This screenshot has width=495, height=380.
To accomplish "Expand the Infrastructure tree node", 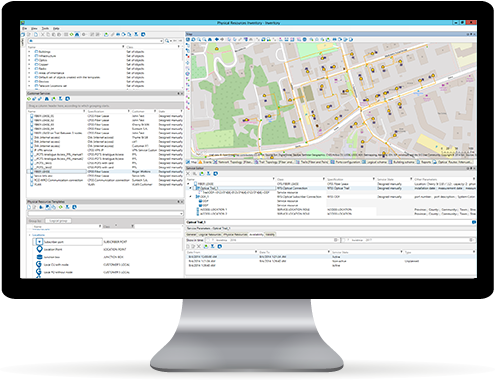I will (x=29, y=56).
